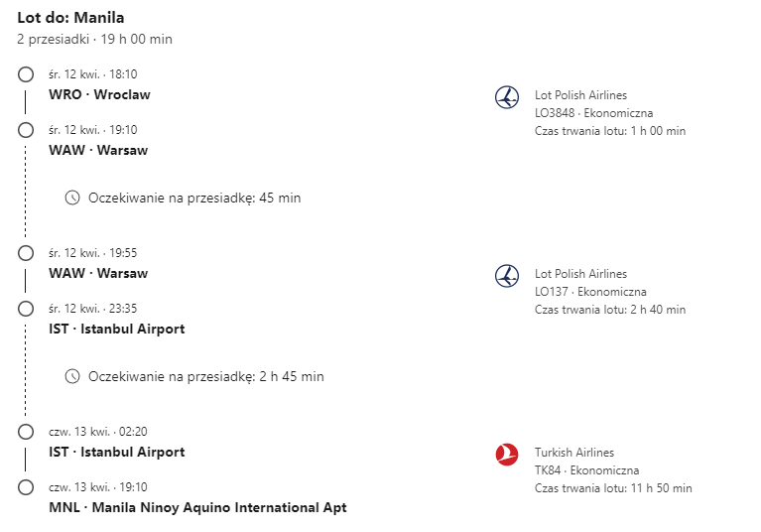Select the 23:35 Istanbul arrival circle marker

26,309
